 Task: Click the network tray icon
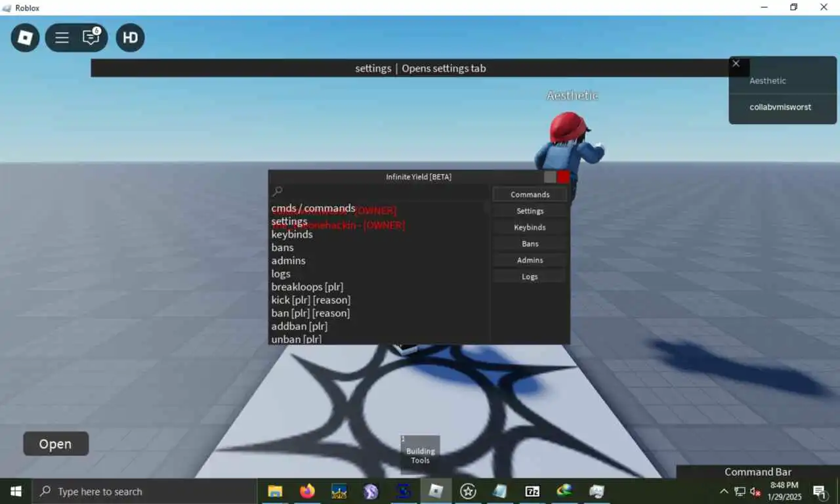(x=740, y=491)
